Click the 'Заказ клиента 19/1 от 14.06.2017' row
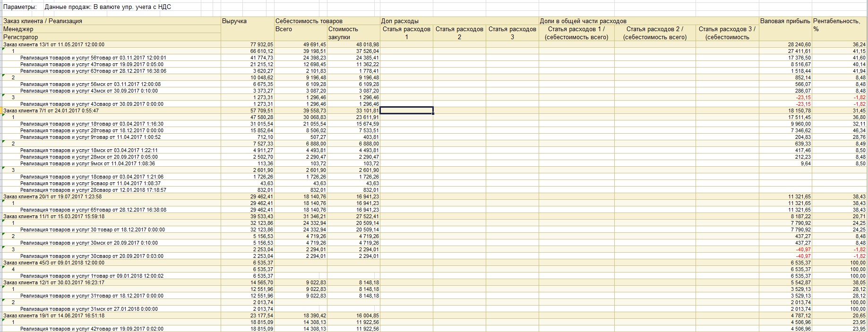 pos(54,315)
